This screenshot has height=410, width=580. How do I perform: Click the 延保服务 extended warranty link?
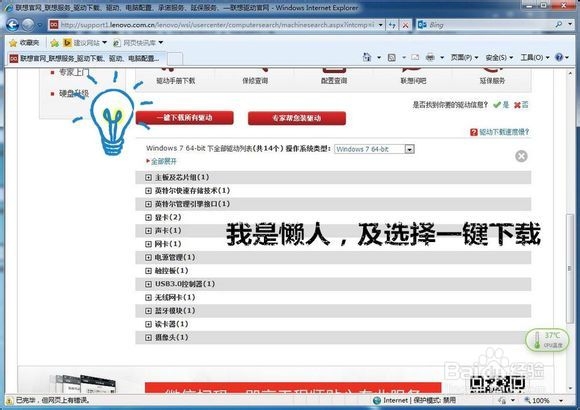492,81
